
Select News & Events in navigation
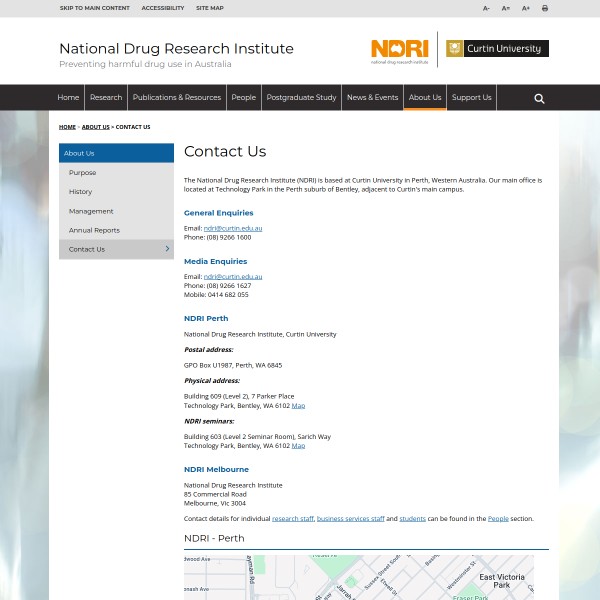pyautogui.click(x=372, y=98)
